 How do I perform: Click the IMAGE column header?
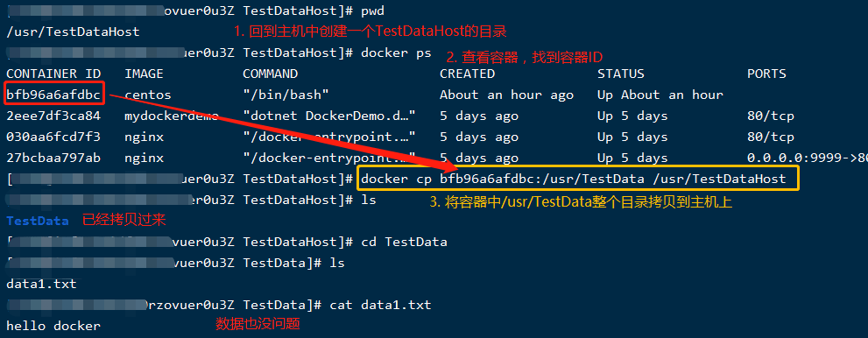tap(144, 74)
